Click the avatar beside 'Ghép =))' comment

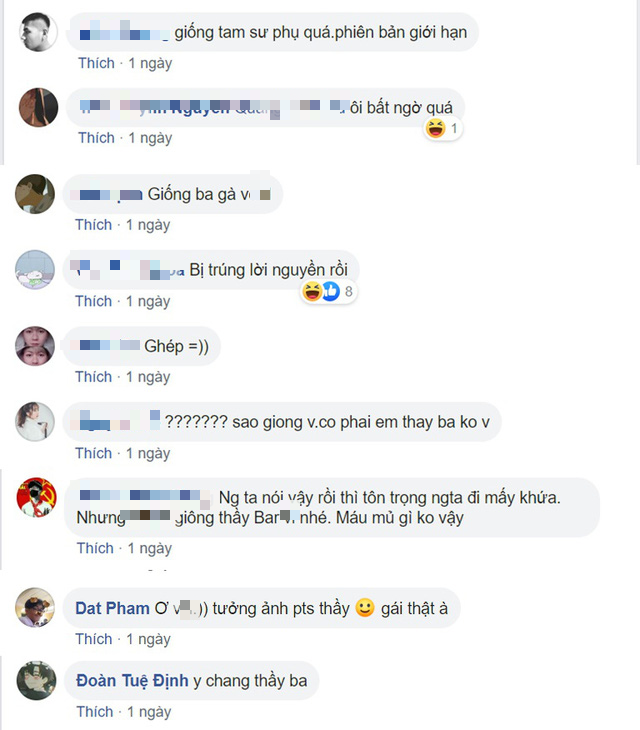pos(35,346)
